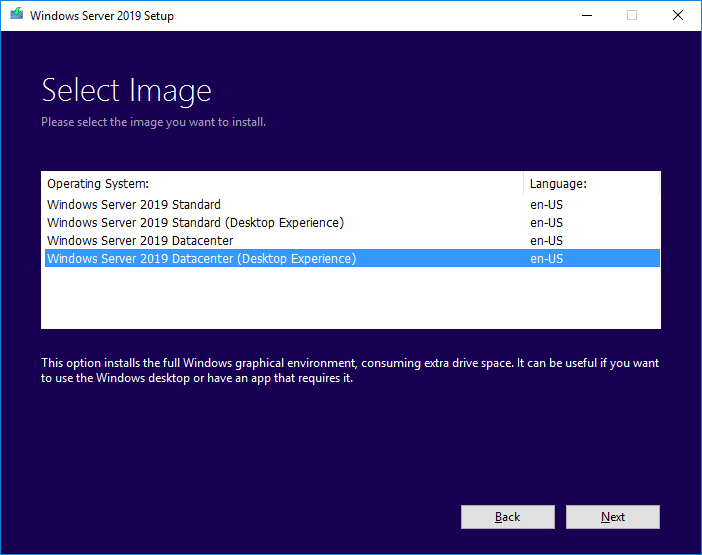Click en-US in the Standard row
This screenshot has height=555, width=702.
(x=546, y=205)
